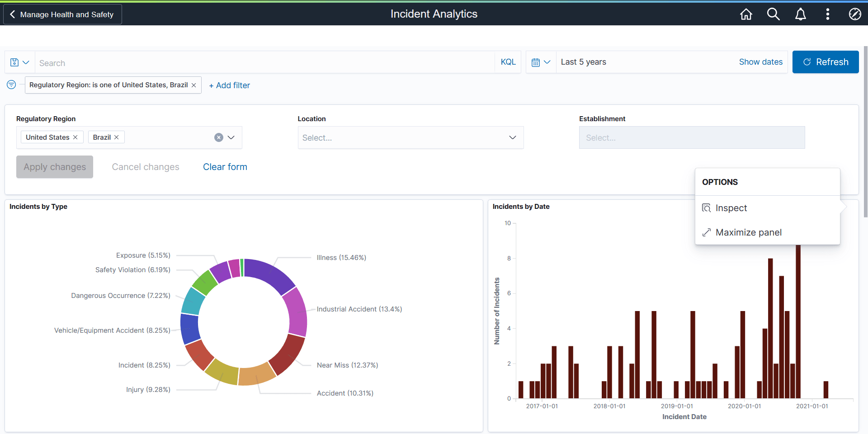Click the circled X to clear Regulatory Region selections
The width and height of the screenshot is (868, 434).
219,137
